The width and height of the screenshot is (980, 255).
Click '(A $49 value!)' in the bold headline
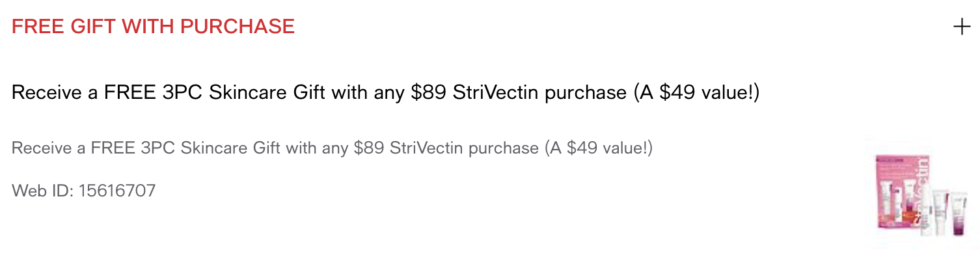click(x=697, y=93)
